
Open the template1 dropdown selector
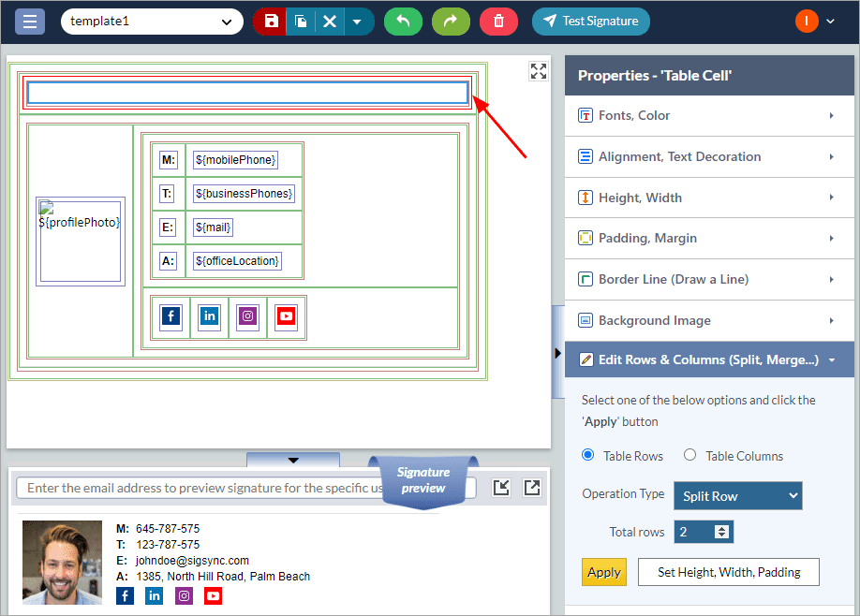coord(151,21)
